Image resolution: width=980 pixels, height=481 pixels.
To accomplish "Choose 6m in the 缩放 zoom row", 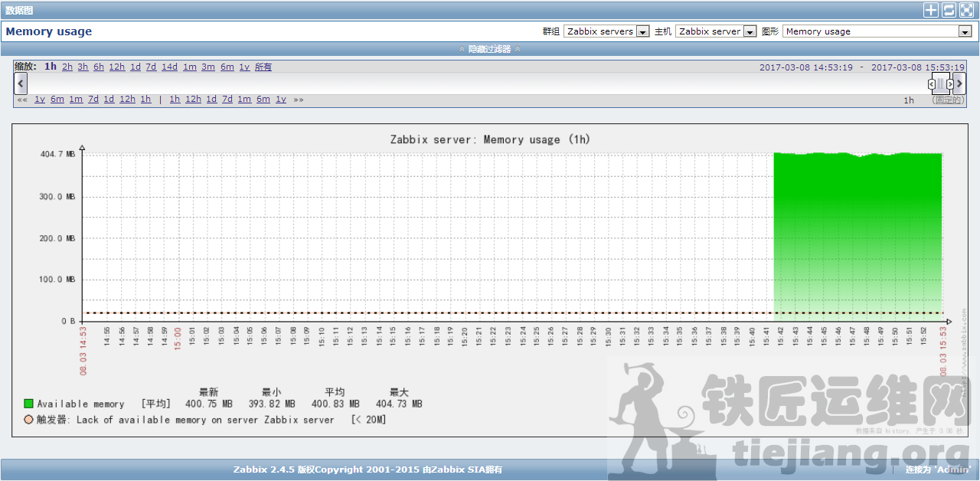I will 227,67.
